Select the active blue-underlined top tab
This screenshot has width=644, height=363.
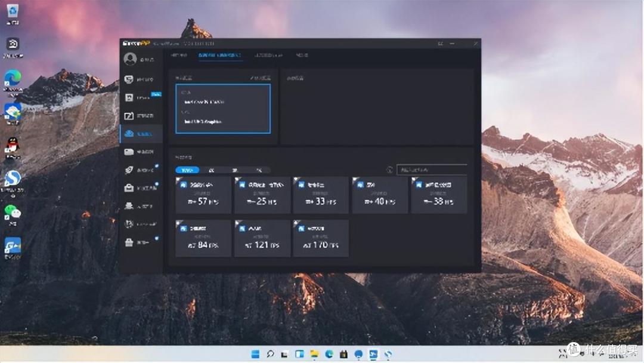click(x=219, y=55)
